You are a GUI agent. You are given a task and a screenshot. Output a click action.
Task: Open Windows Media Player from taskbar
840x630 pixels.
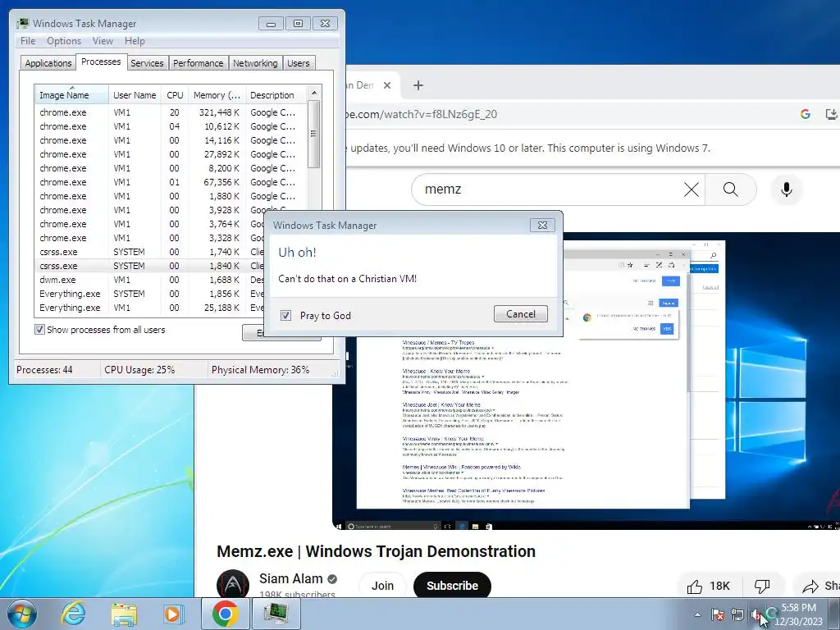pos(172,614)
